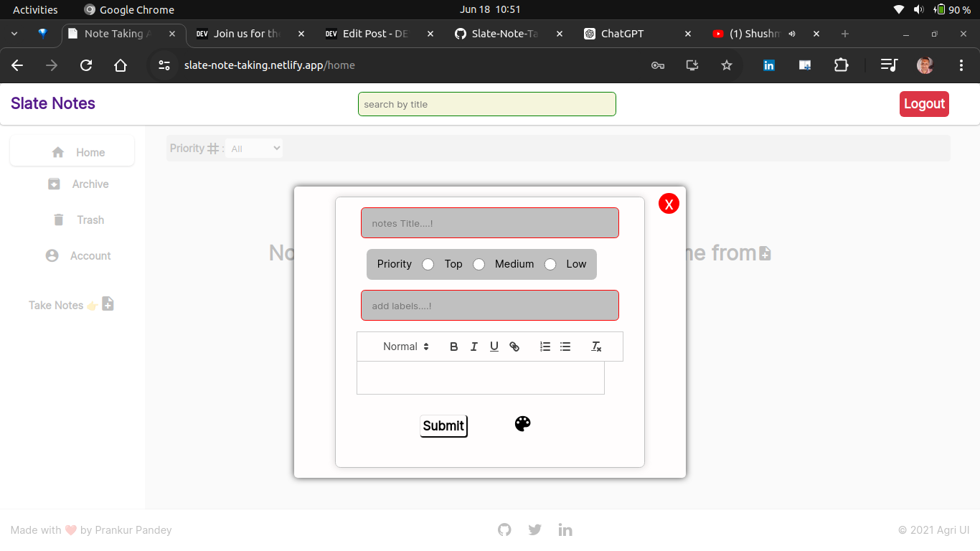The height and width of the screenshot is (551, 980).
Task: Log out using the Logout button
Action: coord(924,104)
